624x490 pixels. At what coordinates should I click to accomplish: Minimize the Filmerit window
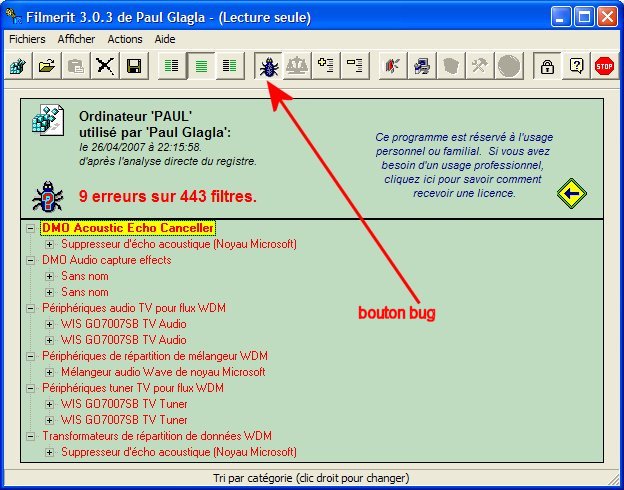tap(561, 17)
